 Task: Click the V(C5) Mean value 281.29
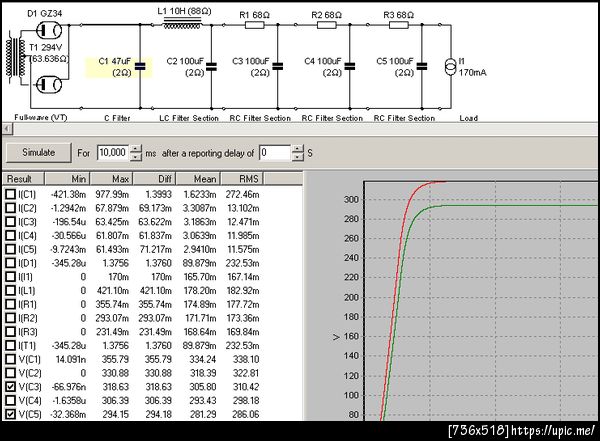(x=203, y=415)
